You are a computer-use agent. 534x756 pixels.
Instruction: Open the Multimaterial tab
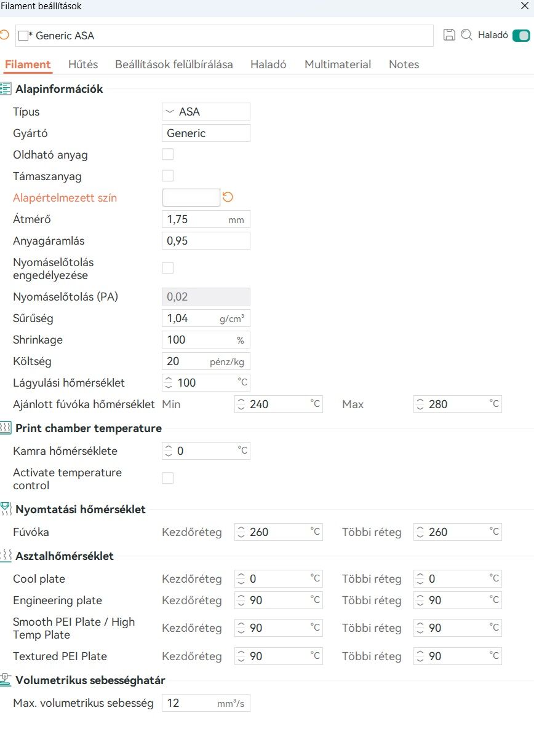[338, 65]
